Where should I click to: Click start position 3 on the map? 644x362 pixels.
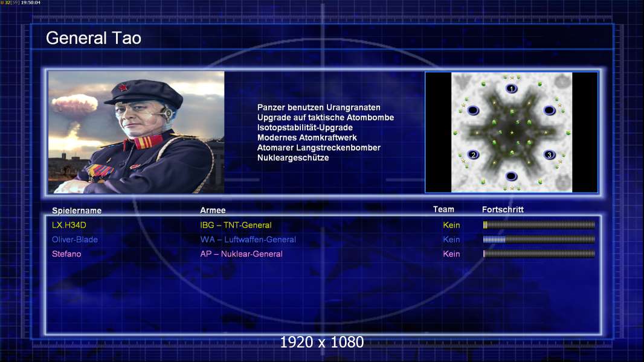click(549, 154)
